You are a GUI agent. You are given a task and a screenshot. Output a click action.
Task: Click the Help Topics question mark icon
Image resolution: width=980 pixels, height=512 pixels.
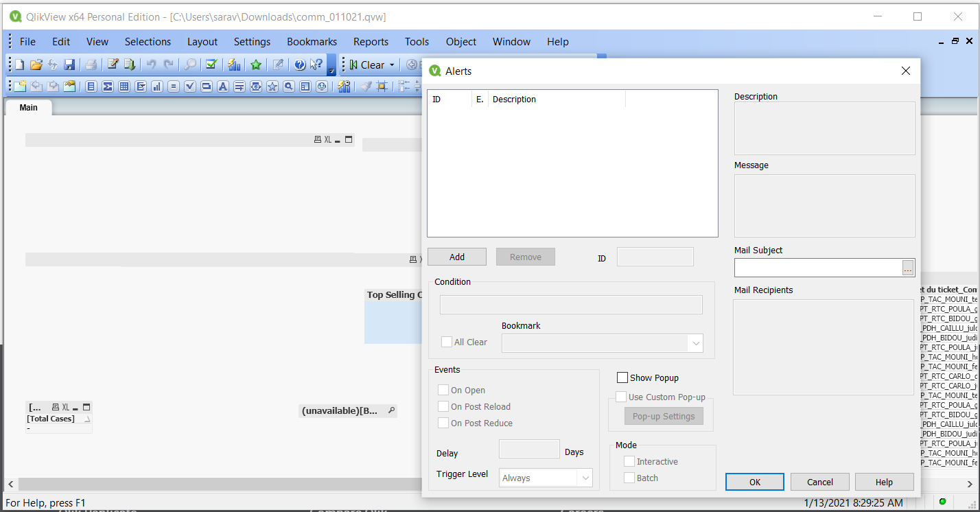tap(300, 65)
